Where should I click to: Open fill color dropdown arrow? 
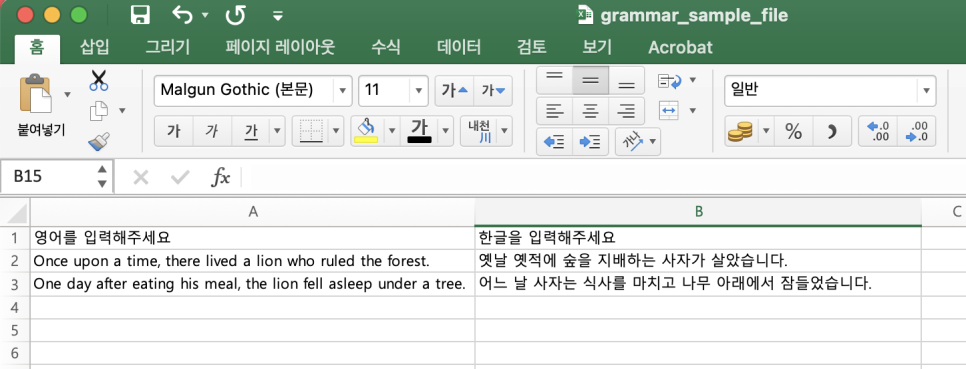(x=392, y=131)
